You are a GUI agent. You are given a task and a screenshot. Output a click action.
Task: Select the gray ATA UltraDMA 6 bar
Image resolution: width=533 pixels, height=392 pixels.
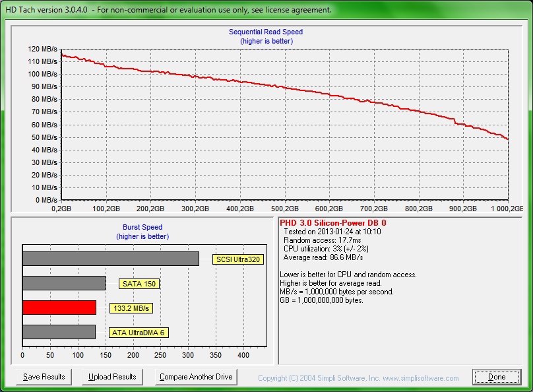[59, 332]
